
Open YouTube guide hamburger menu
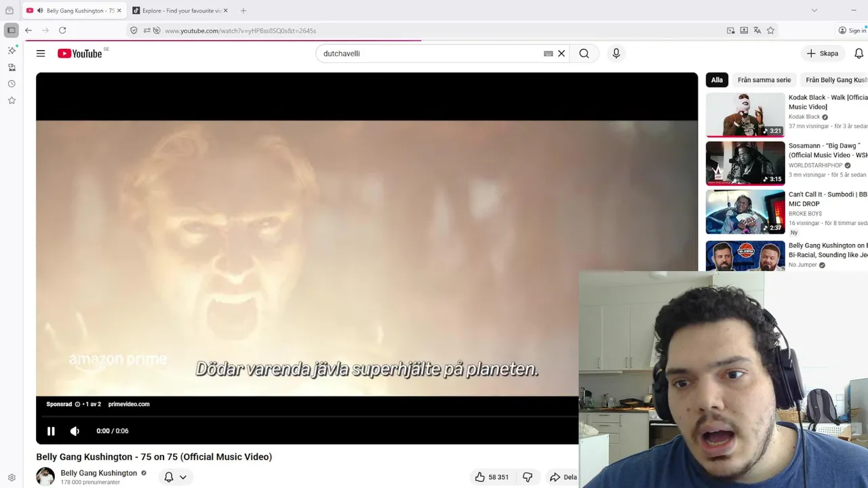click(41, 54)
